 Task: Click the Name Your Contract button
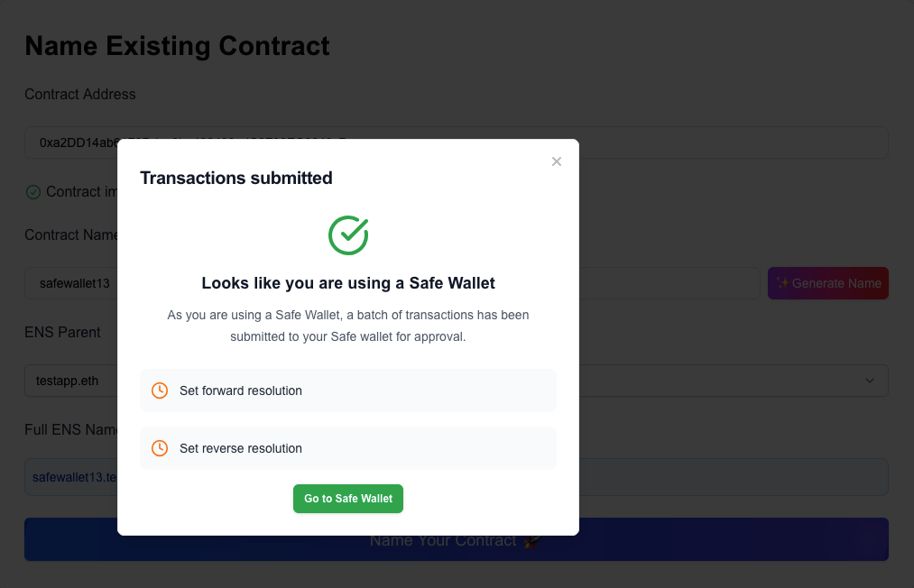(457, 539)
